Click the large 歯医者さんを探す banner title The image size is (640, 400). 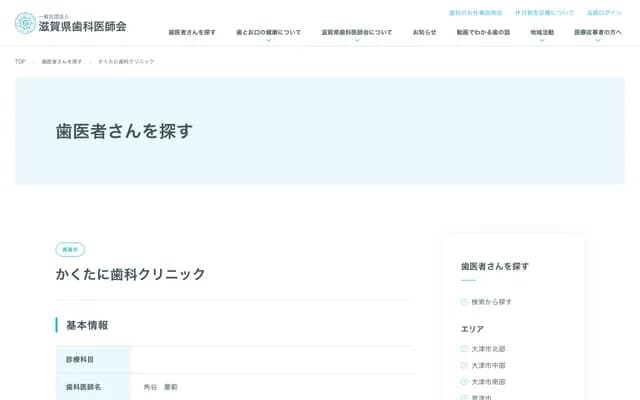[124, 131]
